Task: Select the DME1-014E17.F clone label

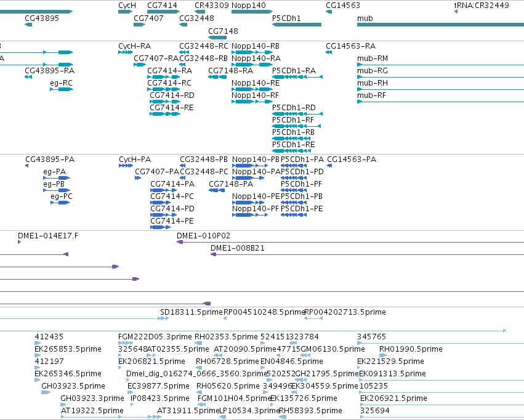Action: point(48,236)
